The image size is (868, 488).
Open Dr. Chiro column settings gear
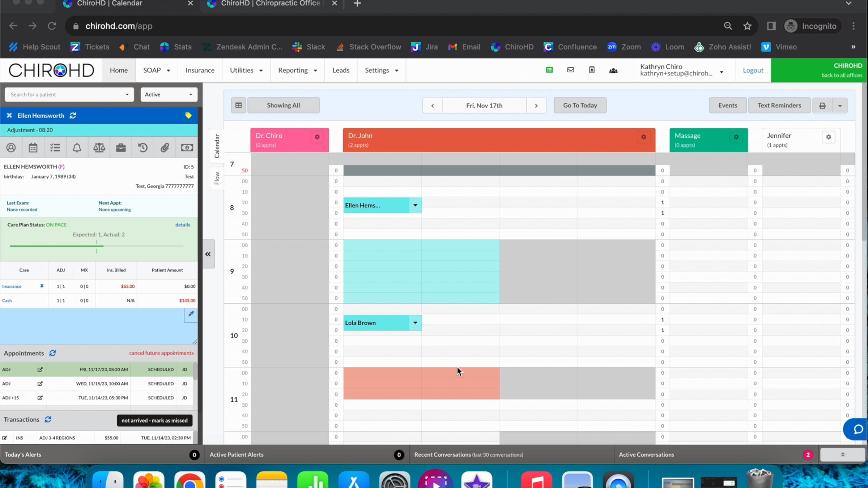317,137
